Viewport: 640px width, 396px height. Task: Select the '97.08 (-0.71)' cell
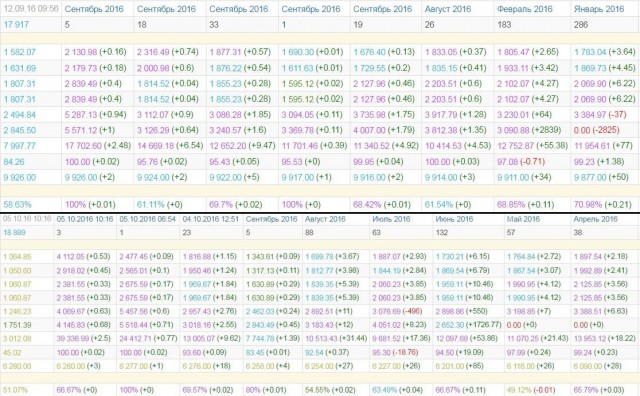[521, 162]
